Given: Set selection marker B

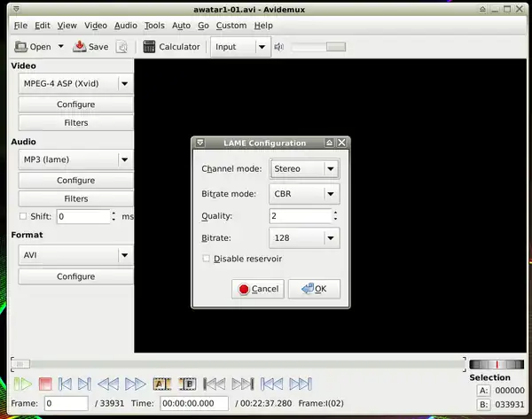Looking at the screenshot, I should tap(187, 384).
